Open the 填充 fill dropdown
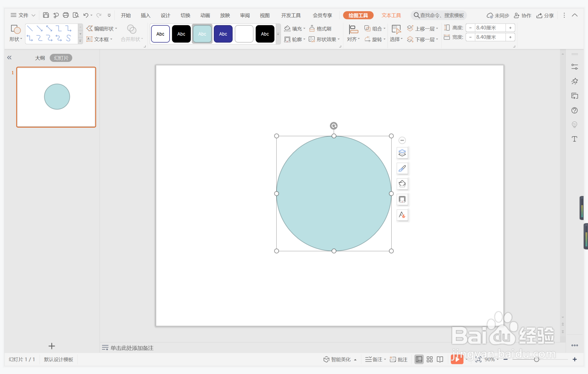Screen dimensions: 588x374 tap(295, 29)
